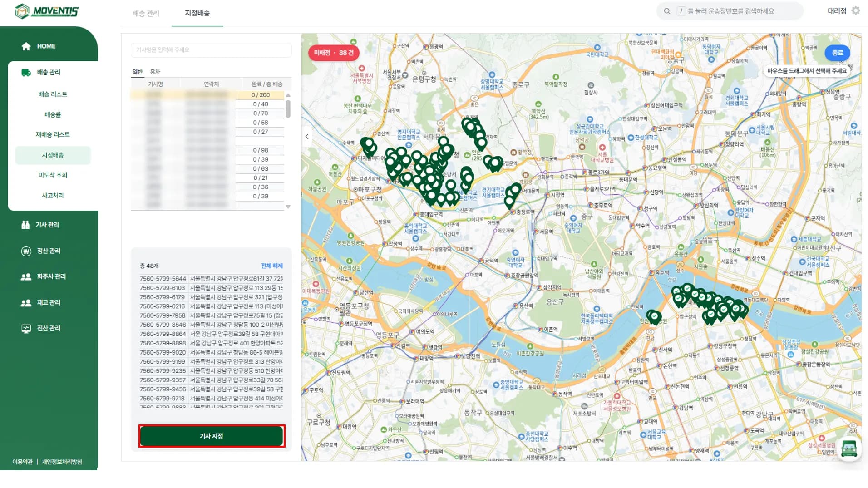Click the search magnifier icon
Viewport: 868px width, 488px height.
point(667,11)
